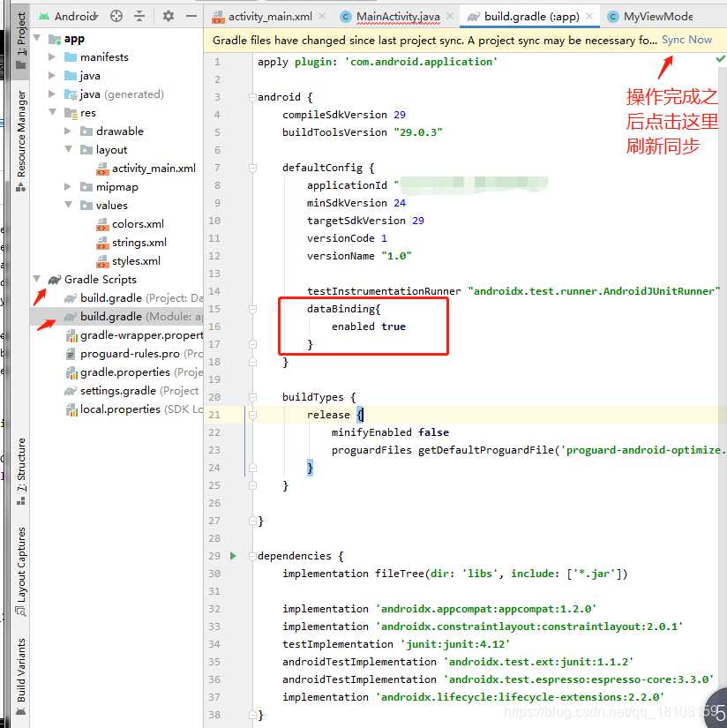Select local.properties file
Image resolution: width=727 pixels, height=728 pixels.
tap(134, 409)
